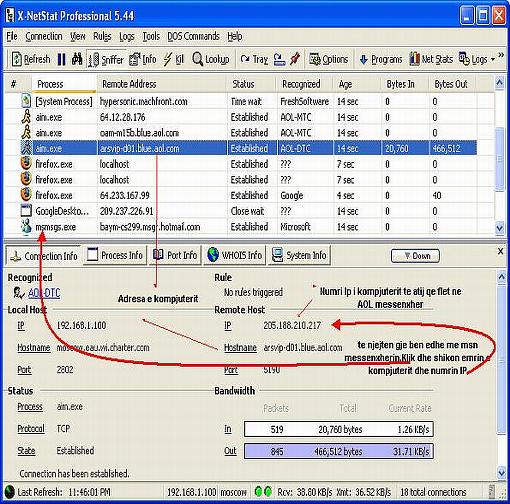
Task: Click connection list scroll up arrow
Action: (499, 83)
